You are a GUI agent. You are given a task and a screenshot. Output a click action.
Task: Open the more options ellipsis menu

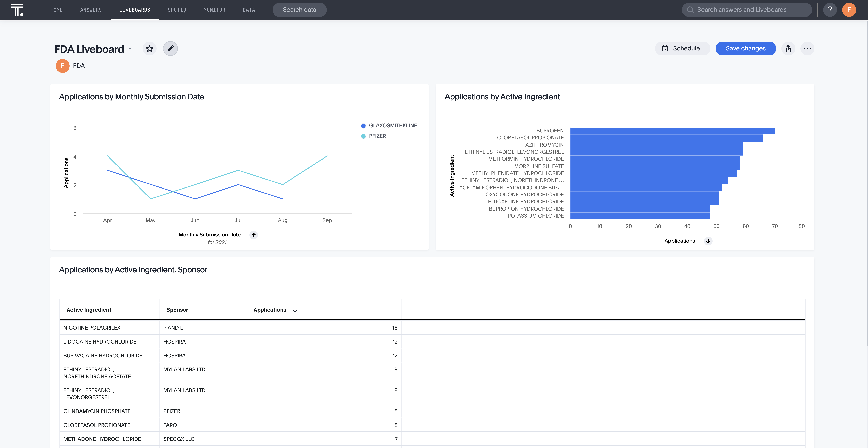click(807, 49)
